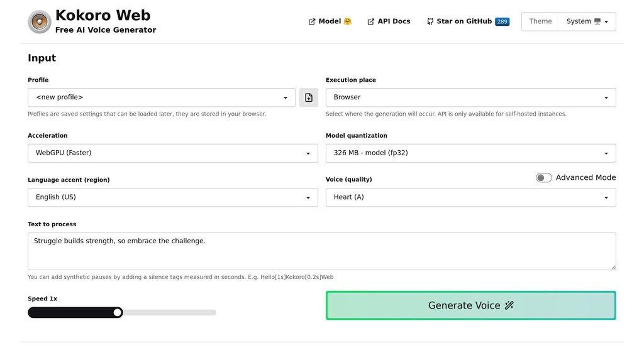Click the magic wand icon on Generate Voice

pos(509,305)
